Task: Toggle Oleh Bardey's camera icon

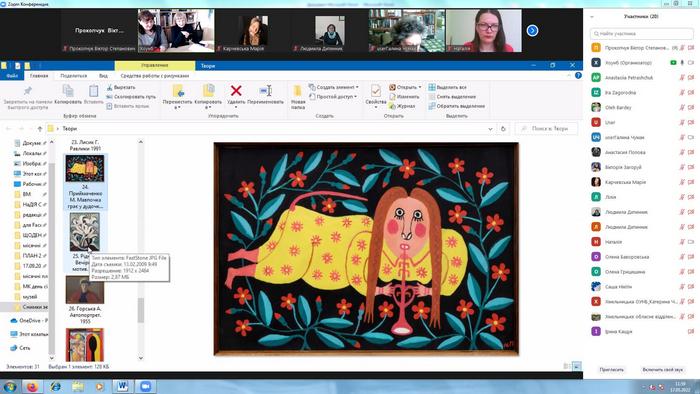Action: pyautogui.click(x=691, y=108)
